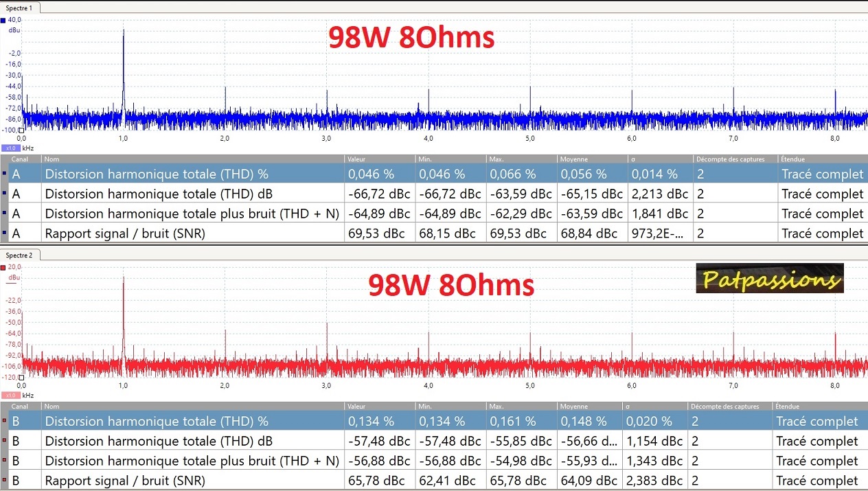The image size is (868, 491).
Task: Click the red marker icon beside channel B THD dB row
Action: pyautogui.click(x=4, y=441)
